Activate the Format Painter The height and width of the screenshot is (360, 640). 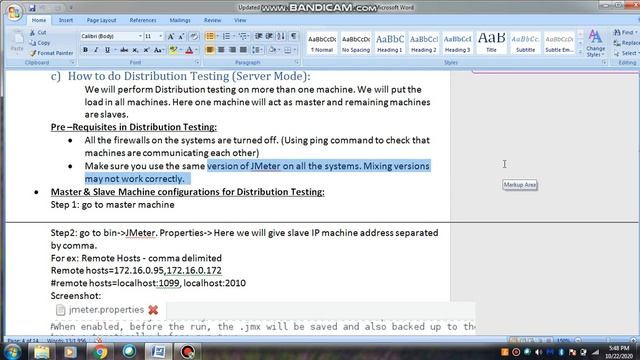pyautogui.click(x=51, y=53)
